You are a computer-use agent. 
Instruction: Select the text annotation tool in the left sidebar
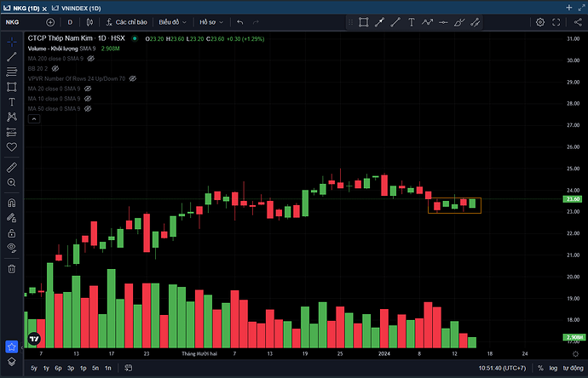pos(12,102)
